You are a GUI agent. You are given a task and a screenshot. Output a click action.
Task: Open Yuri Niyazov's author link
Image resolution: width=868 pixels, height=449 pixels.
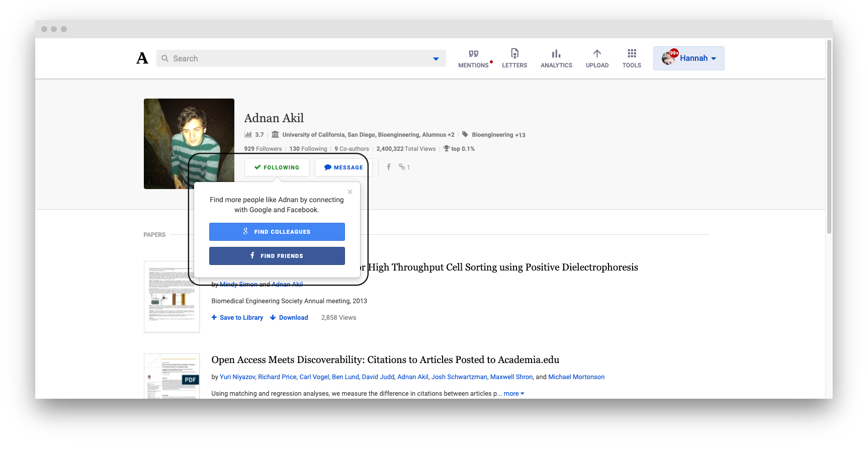[x=237, y=377]
